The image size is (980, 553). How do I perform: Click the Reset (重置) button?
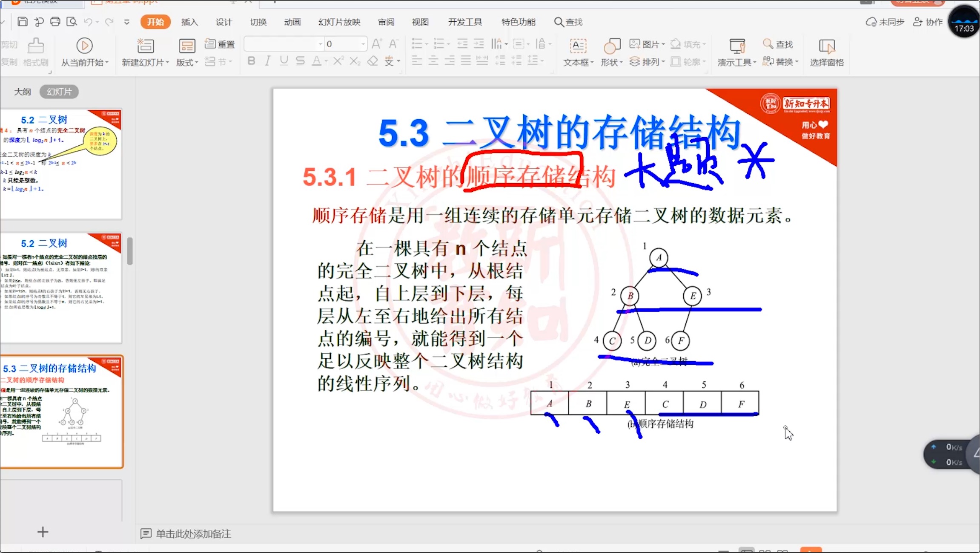(220, 44)
